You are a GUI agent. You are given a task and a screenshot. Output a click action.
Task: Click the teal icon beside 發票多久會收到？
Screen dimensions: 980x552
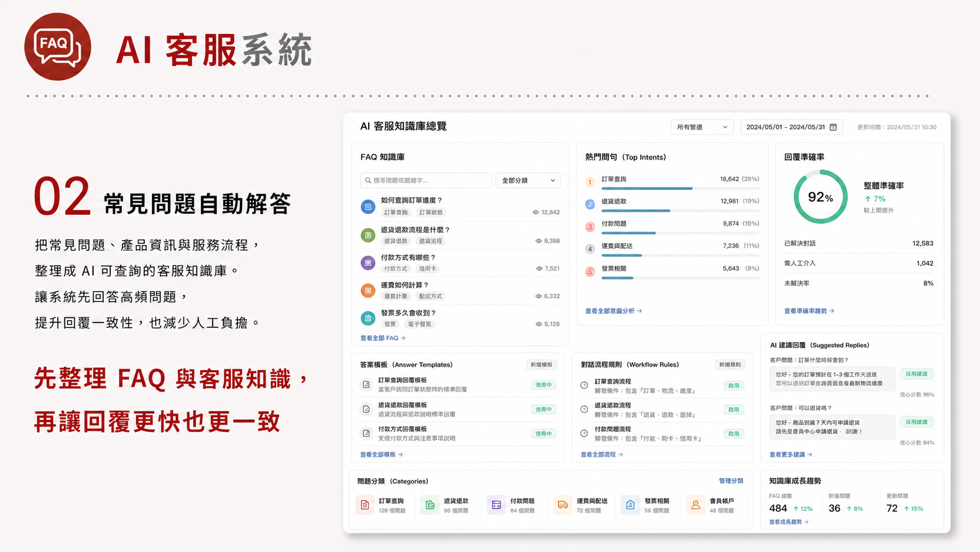(368, 318)
